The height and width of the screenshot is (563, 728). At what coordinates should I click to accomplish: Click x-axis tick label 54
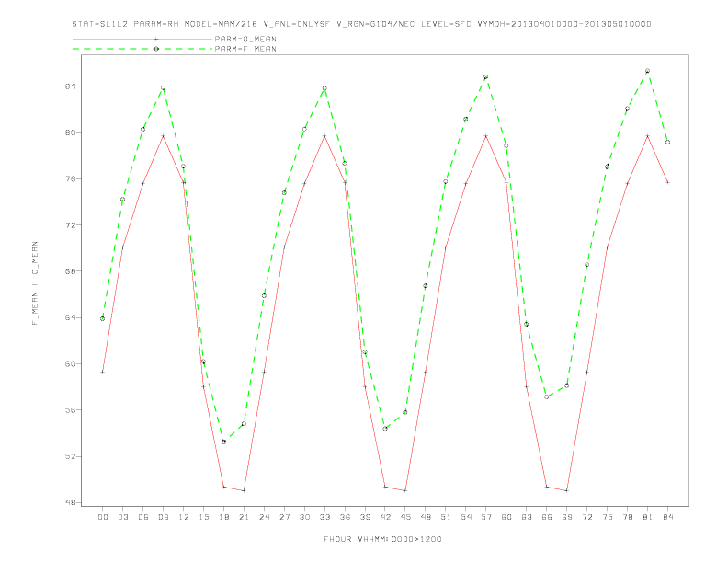[466, 517]
